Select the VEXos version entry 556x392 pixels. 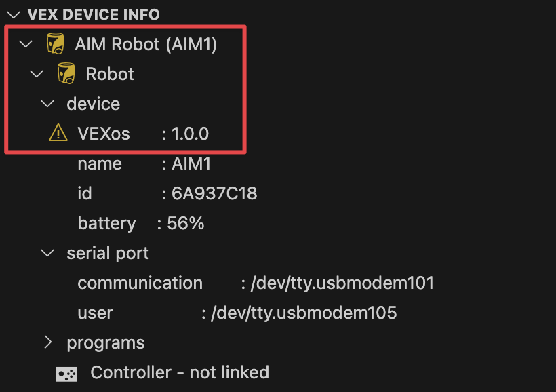[x=136, y=133]
